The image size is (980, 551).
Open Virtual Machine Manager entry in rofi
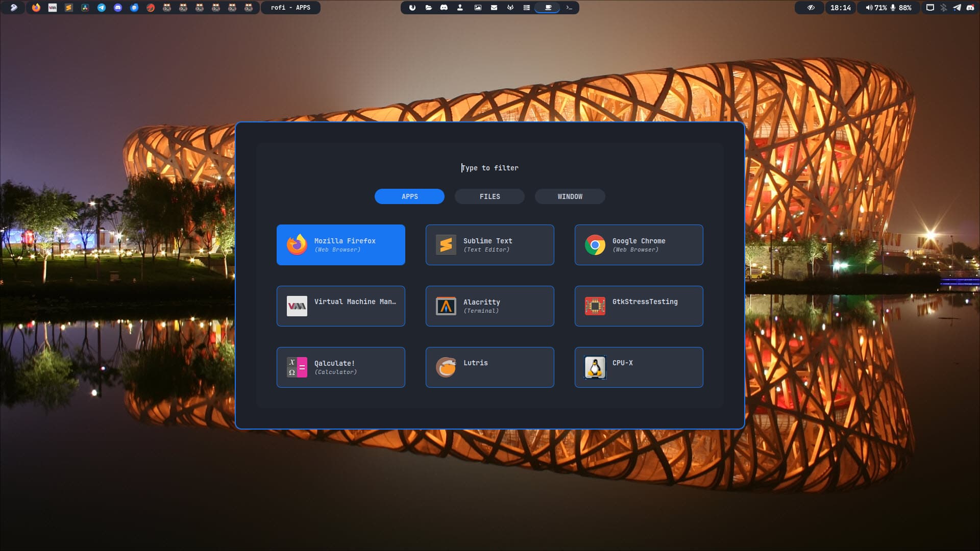coord(341,306)
